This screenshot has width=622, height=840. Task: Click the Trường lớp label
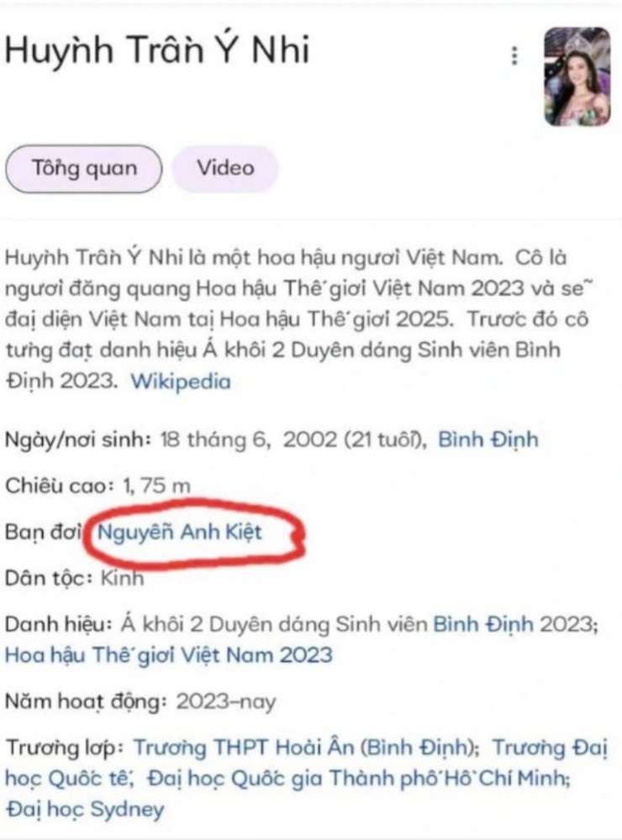click(65, 748)
